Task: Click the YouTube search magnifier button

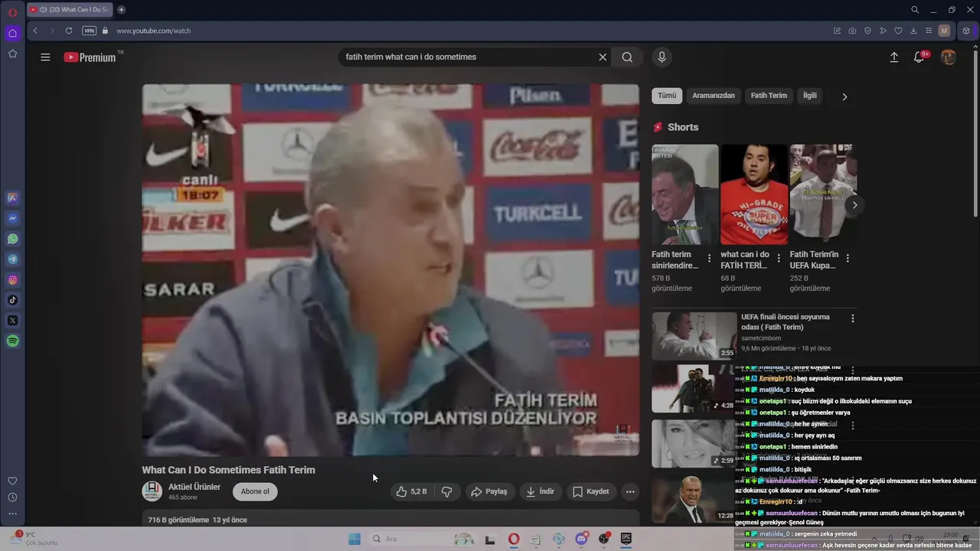Action: point(627,57)
